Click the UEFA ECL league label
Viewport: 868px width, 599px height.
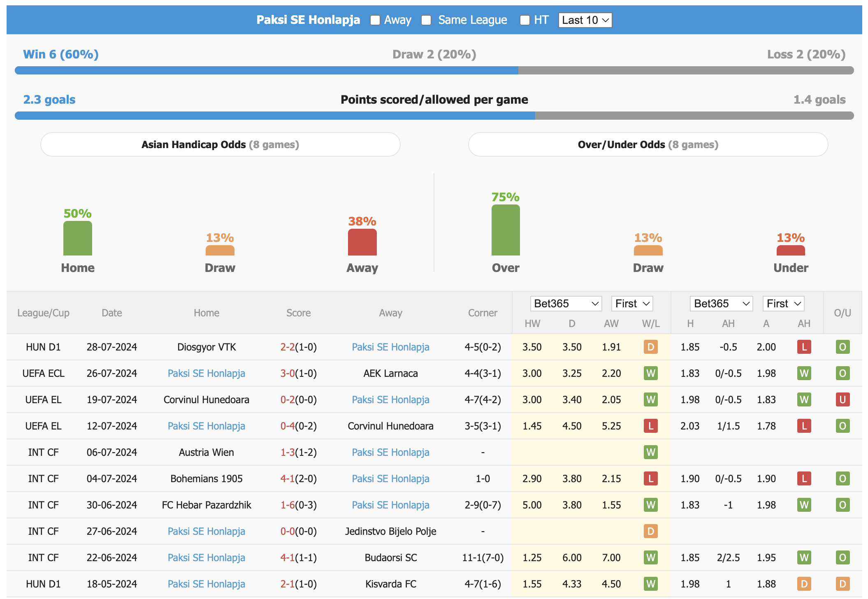tap(43, 373)
